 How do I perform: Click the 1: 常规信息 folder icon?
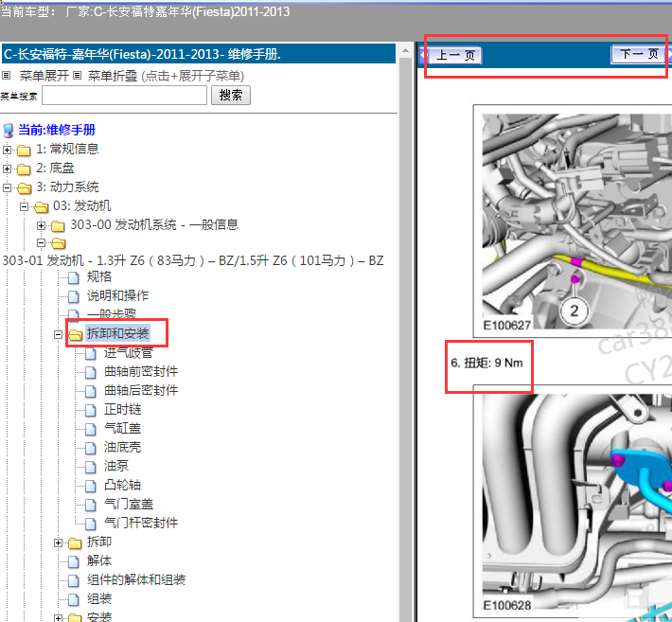coord(24,151)
